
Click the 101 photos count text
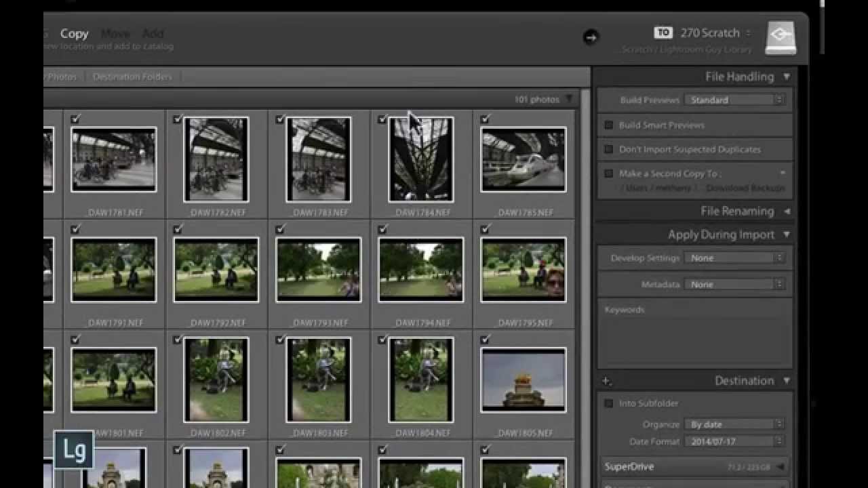[536, 100]
